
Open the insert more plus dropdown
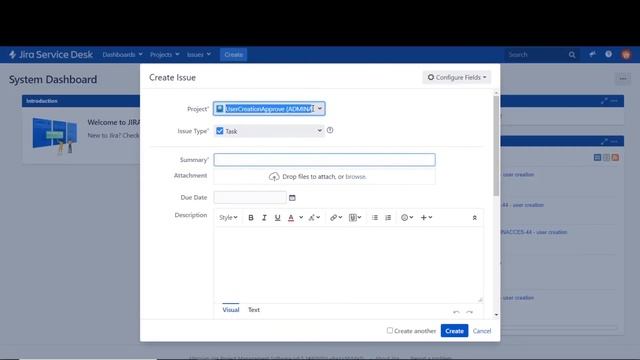(427, 218)
